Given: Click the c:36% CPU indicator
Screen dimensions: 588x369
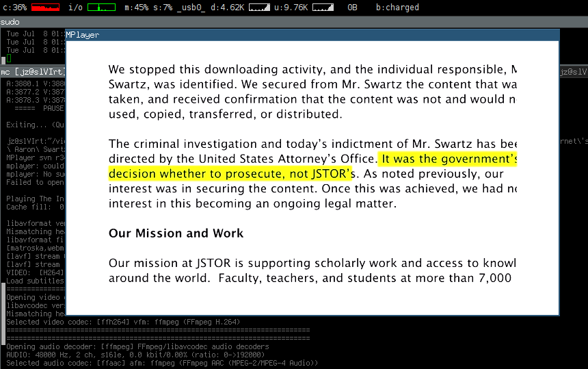Looking at the screenshot, I should click(x=14, y=7).
